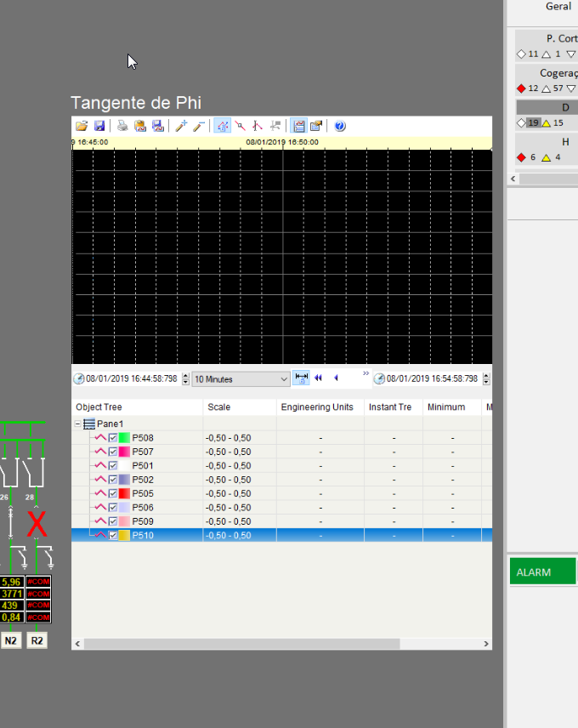
Task: Copy the trend to the clipboard
Action: (140, 126)
